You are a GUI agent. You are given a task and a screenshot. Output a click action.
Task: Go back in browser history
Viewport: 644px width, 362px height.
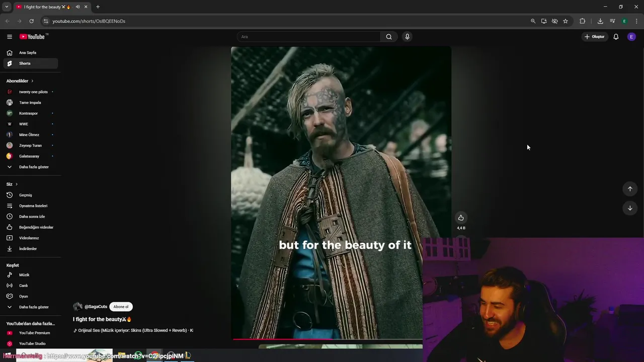7,21
